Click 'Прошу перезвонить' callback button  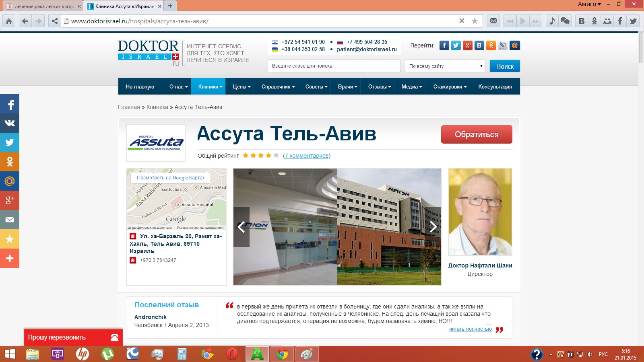coord(73,337)
